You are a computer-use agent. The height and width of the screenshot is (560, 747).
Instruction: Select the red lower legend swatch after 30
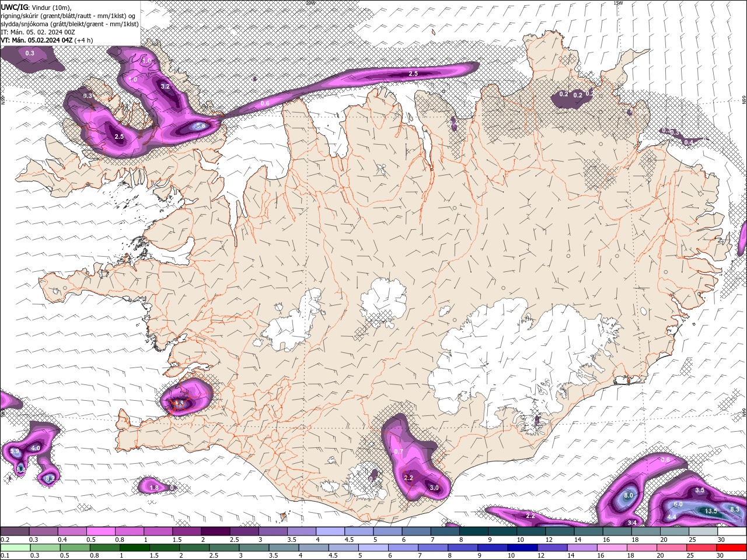pyautogui.click(x=731, y=547)
